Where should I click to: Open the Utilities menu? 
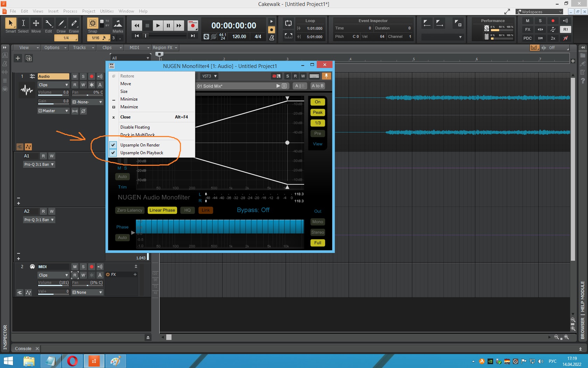click(x=107, y=11)
